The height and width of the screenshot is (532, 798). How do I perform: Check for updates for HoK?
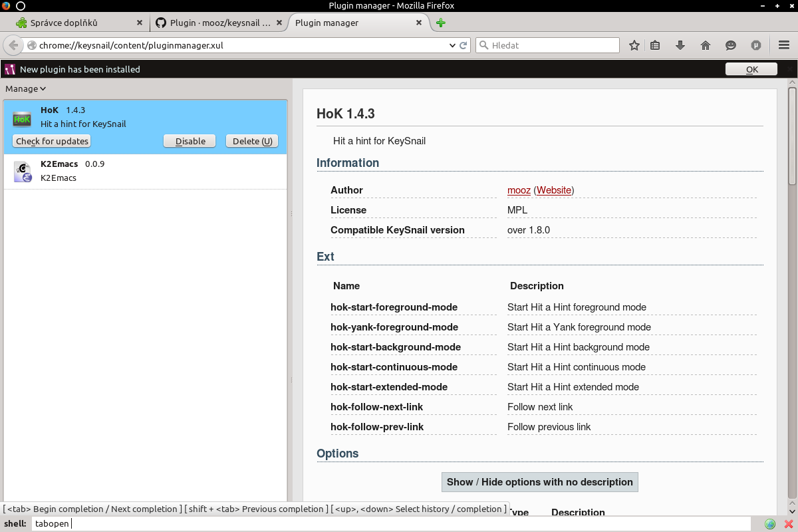[52, 141]
